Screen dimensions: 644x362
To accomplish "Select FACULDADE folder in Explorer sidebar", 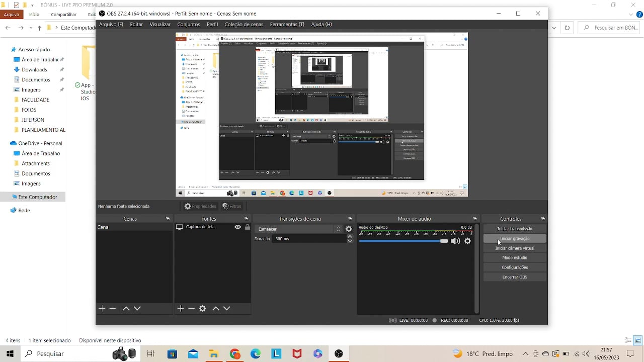I will pos(35,100).
